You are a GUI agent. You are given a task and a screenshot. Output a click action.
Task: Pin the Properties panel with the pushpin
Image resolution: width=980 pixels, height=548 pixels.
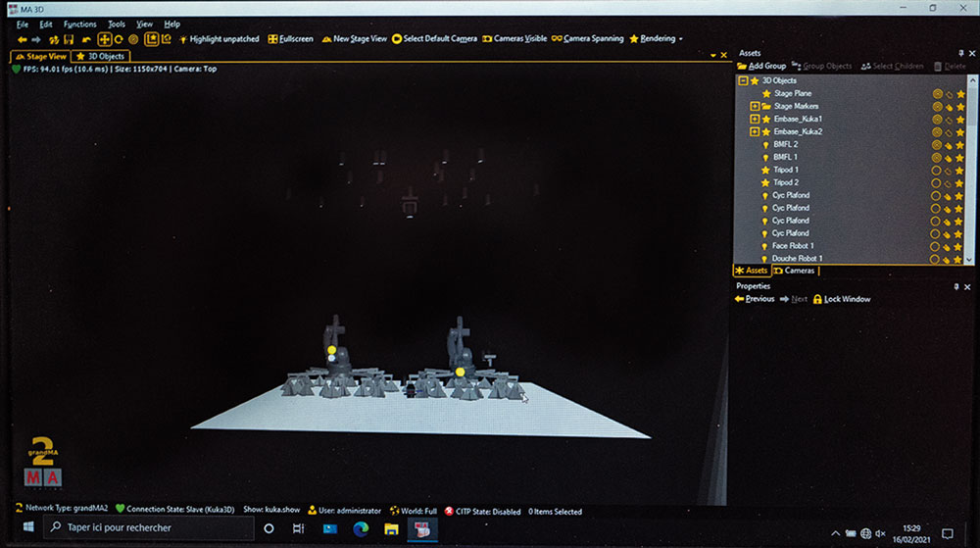[x=956, y=287]
